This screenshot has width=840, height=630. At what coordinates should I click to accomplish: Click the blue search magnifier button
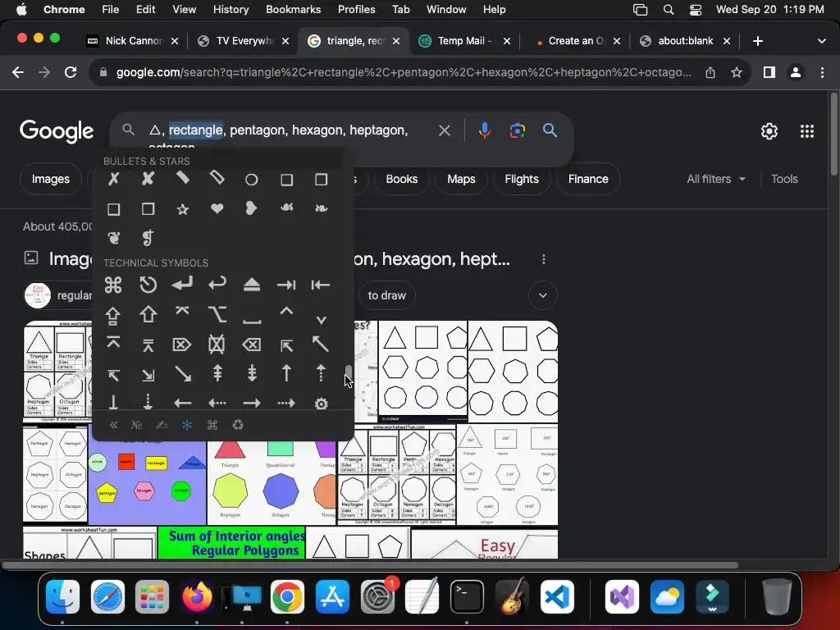550,130
